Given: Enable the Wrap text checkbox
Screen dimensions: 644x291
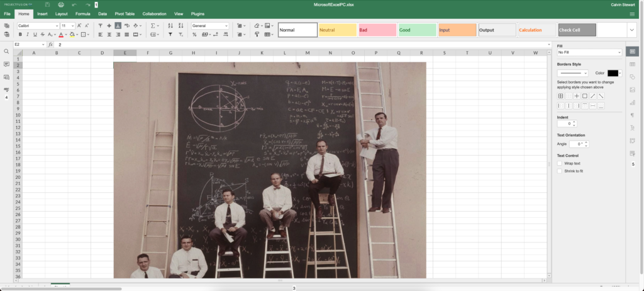Looking at the screenshot, I should [x=560, y=163].
